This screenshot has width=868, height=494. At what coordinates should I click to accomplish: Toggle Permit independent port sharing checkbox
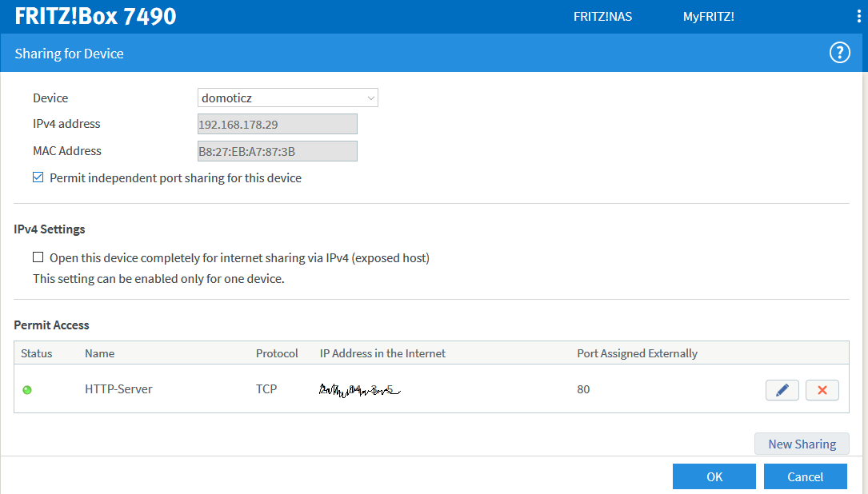click(38, 177)
